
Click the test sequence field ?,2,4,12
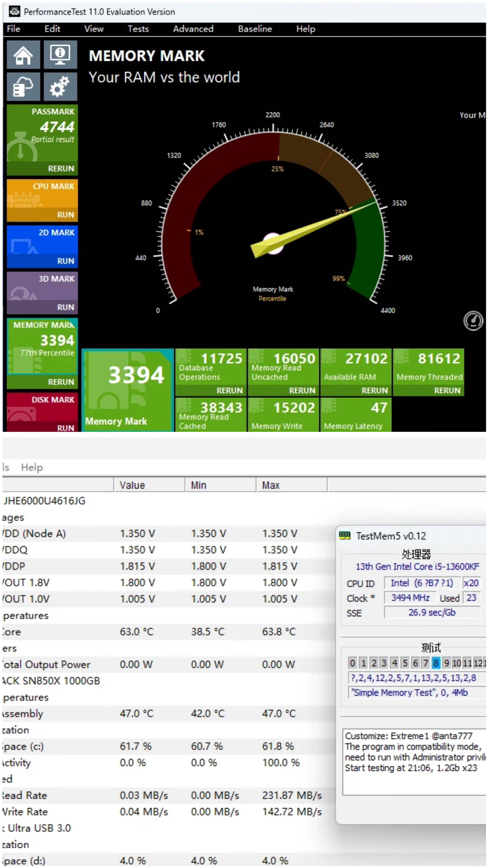[417, 678]
